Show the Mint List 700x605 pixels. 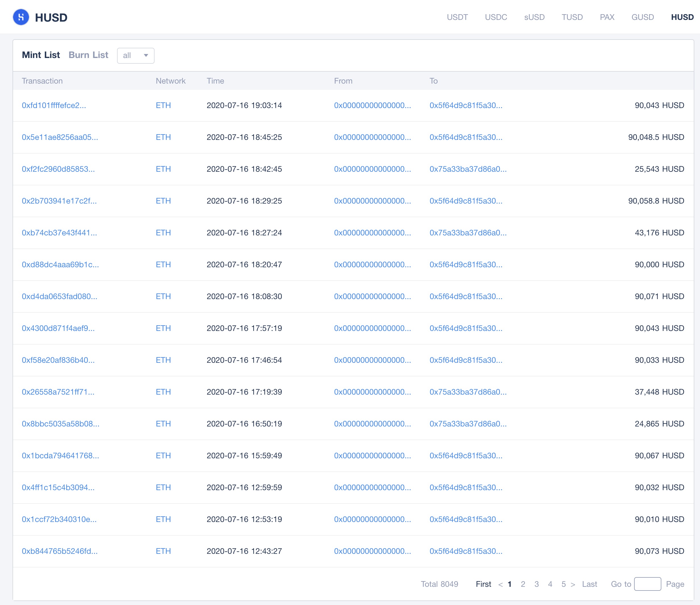click(x=41, y=55)
